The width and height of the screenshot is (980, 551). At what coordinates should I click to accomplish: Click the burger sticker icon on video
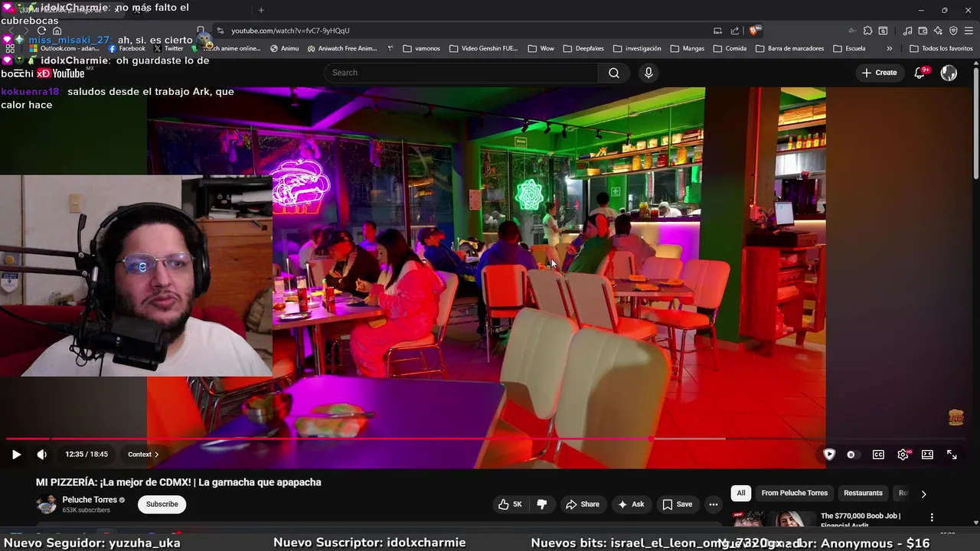[x=955, y=417]
